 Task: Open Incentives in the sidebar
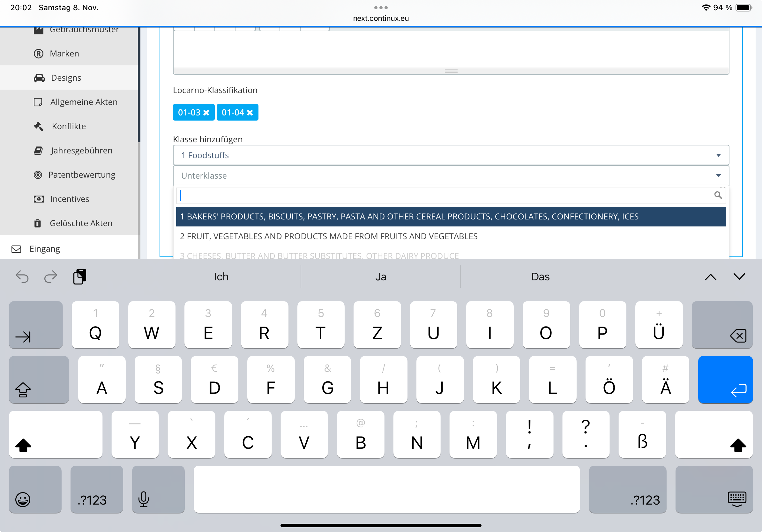click(69, 199)
